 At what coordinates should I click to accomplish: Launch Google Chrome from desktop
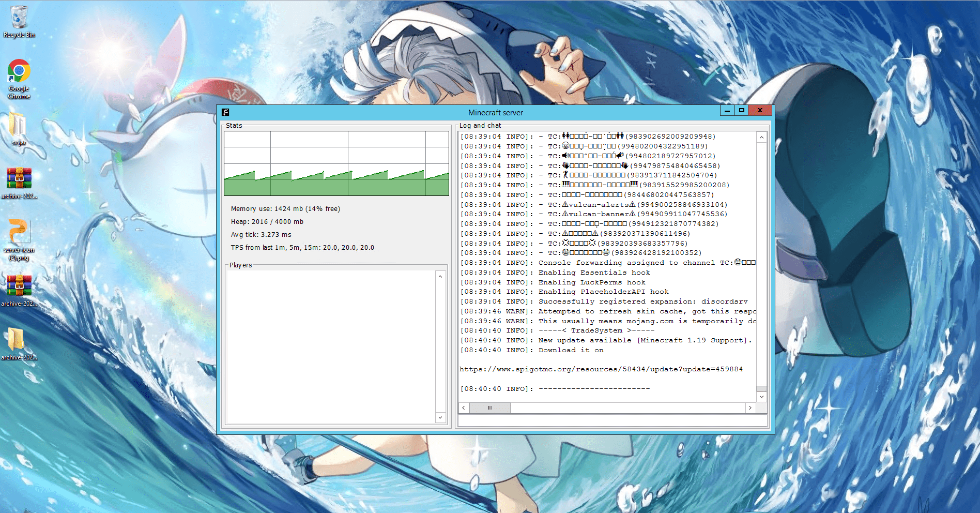pyautogui.click(x=19, y=79)
